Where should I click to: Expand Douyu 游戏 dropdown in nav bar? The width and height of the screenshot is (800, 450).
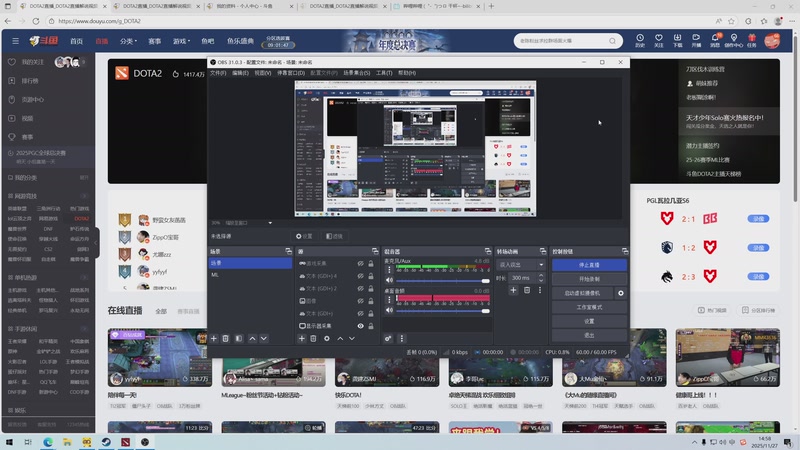pyautogui.click(x=181, y=41)
